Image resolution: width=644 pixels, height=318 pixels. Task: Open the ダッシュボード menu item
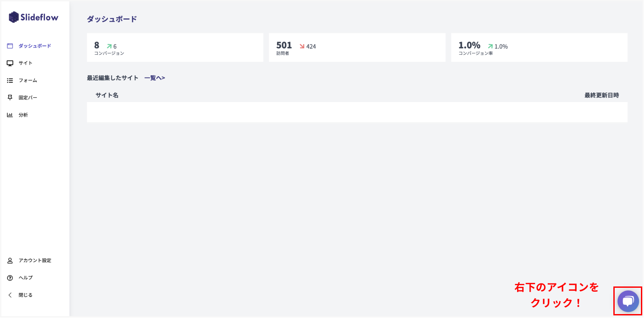point(35,46)
